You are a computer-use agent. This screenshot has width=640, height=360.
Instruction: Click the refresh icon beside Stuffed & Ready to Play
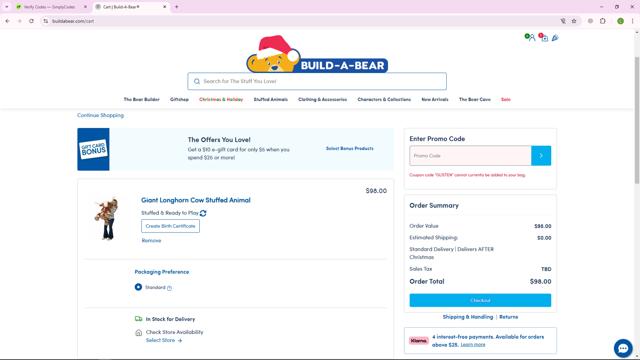click(x=203, y=213)
